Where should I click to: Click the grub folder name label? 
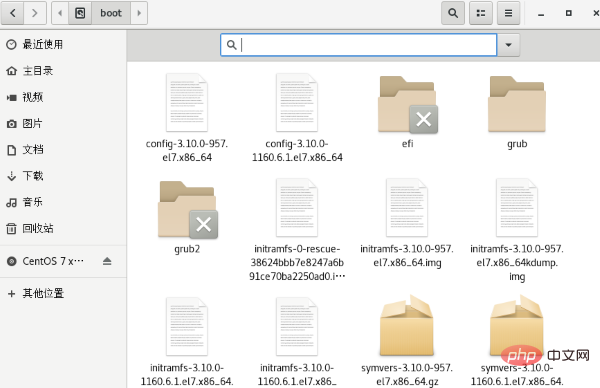pyautogui.click(x=517, y=144)
